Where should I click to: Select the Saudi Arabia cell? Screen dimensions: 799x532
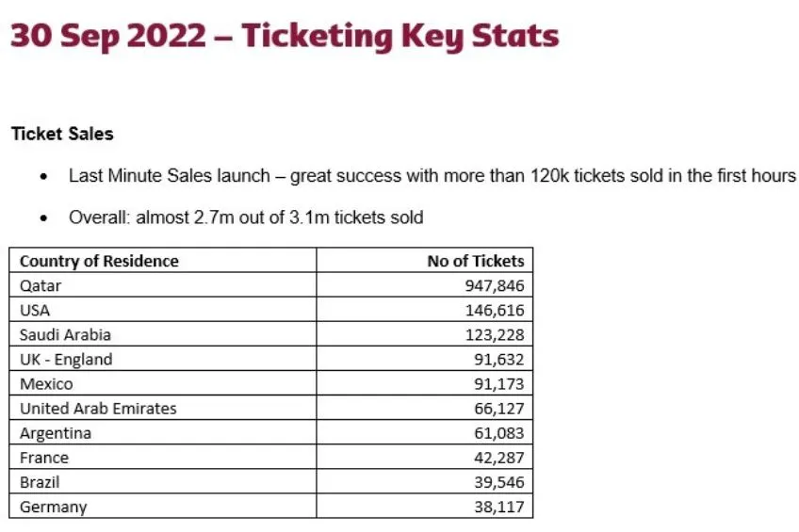pyautogui.click(x=65, y=334)
